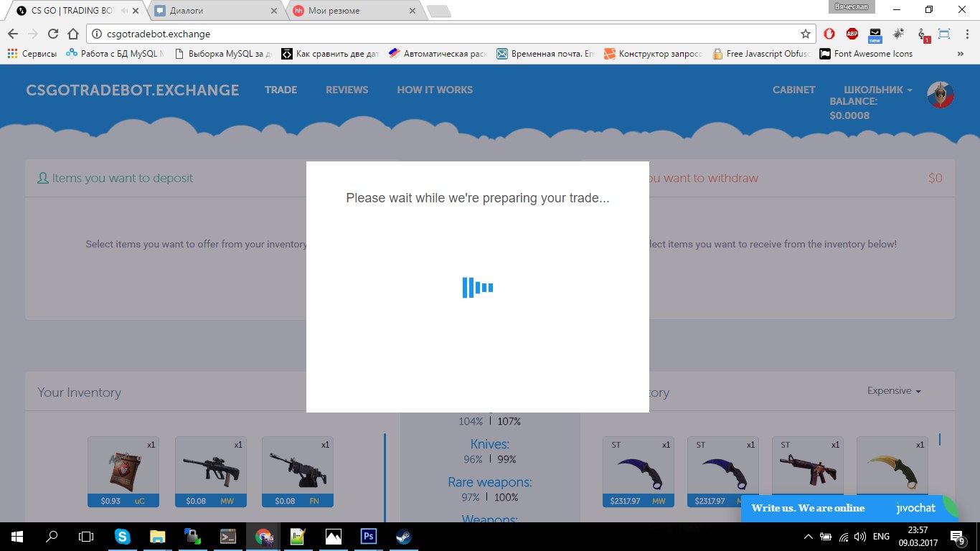Open the Временная почта bookmark
The image size is (980, 551).
pos(545,54)
